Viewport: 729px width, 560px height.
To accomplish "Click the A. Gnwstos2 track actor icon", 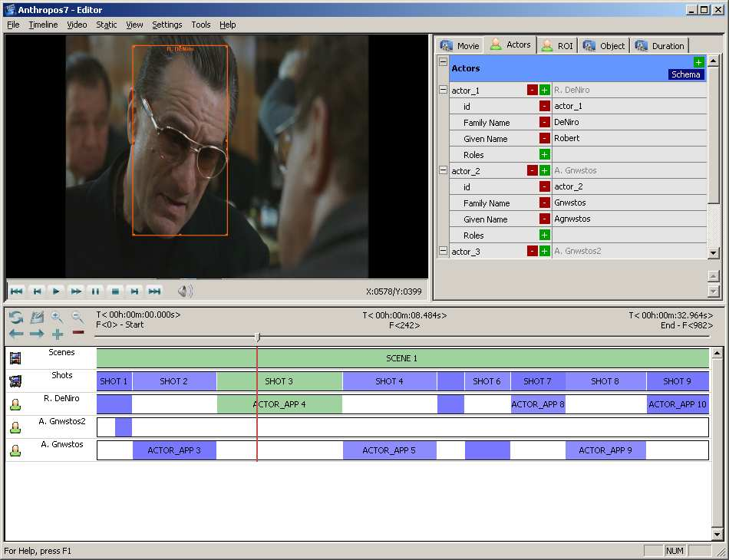I will 15,427.
